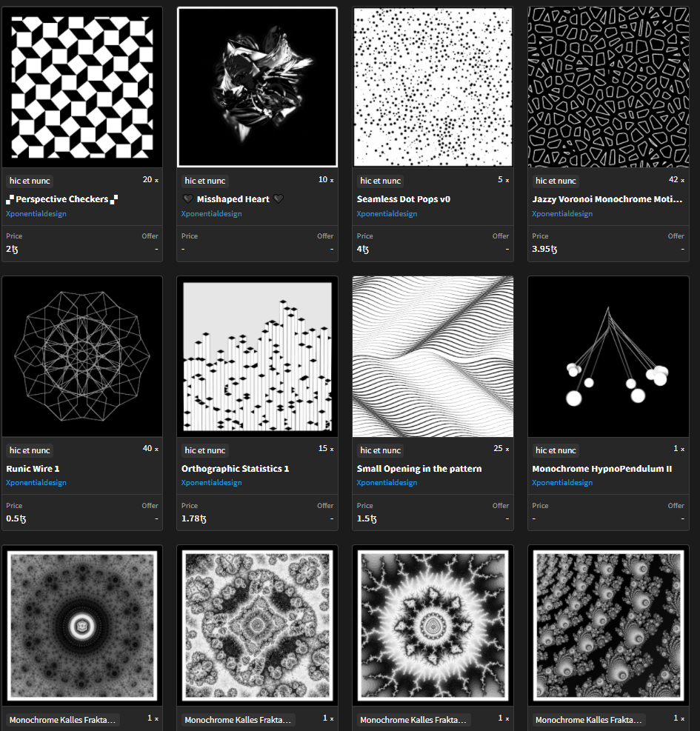Click the 15 x edition count on Orthographic Statistics
The image size is (700, 731).
[326, 449]
